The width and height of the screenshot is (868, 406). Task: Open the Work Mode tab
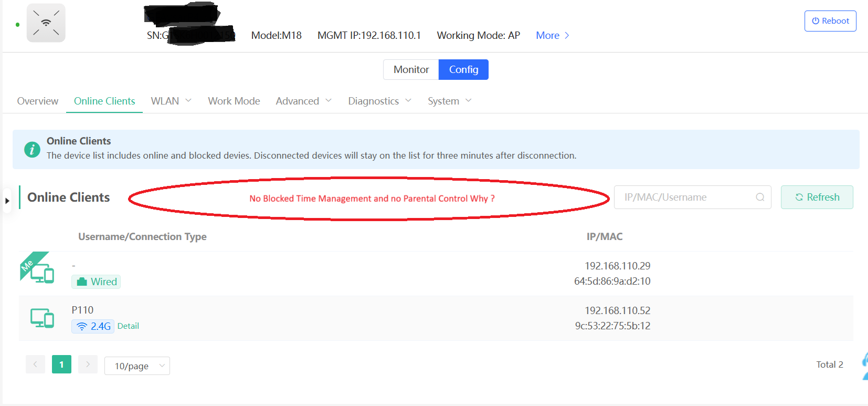(x=234, y=101)
